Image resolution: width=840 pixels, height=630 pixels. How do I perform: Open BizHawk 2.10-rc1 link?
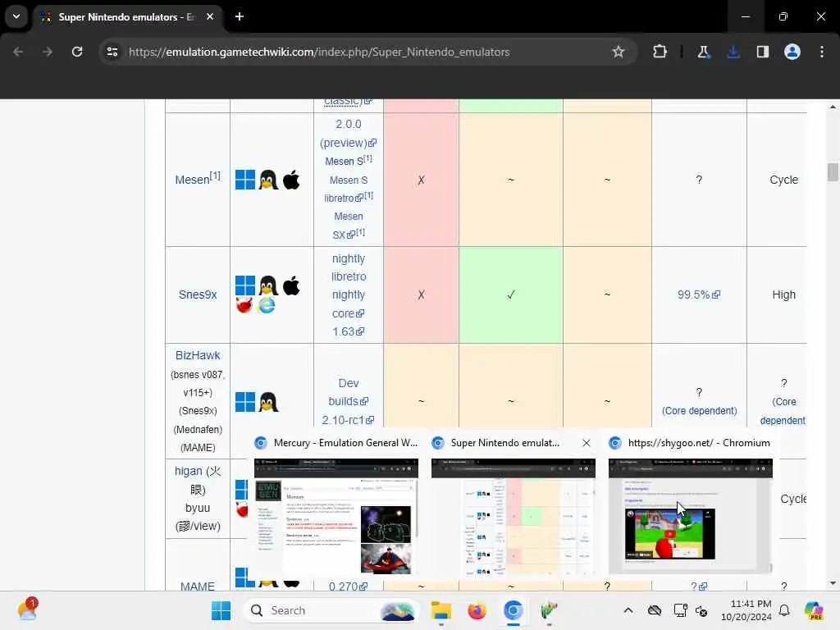pos(348,421)
